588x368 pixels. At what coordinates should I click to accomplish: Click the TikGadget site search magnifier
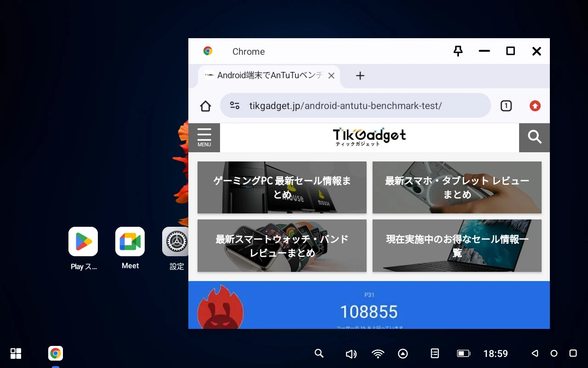pos(534,137)
